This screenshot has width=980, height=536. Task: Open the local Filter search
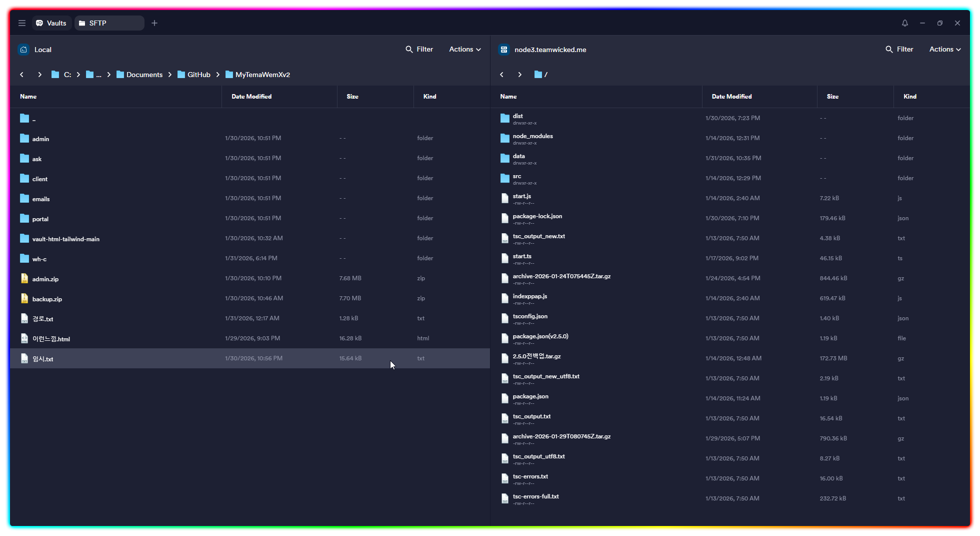[419, 49]
